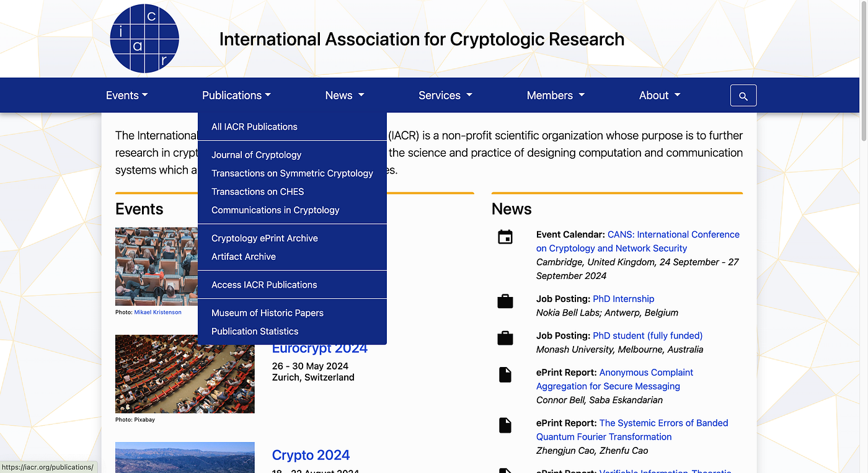Image resolution: width=868 pixels, height=473 pixels.
Task: Expand the Members dropdown menu
Action: tap(556, 95)
